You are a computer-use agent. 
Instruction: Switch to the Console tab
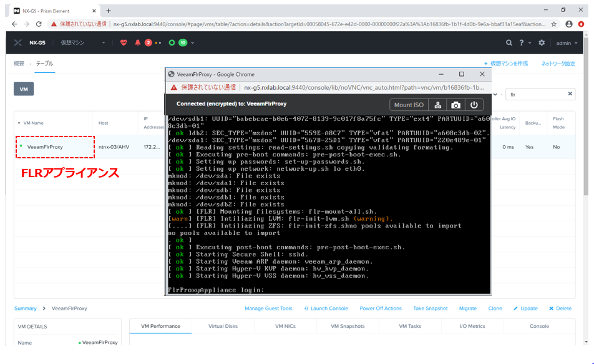coord(539,326)
